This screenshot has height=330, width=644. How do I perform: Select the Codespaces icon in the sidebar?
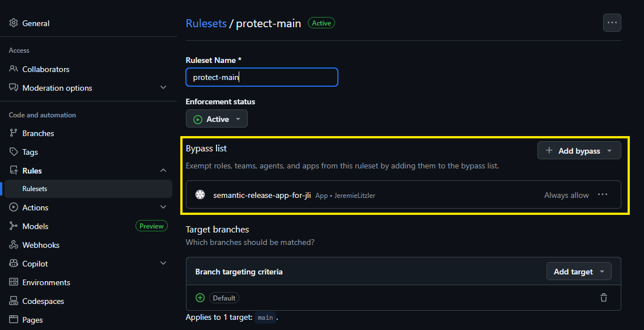[x=12, y=301]
